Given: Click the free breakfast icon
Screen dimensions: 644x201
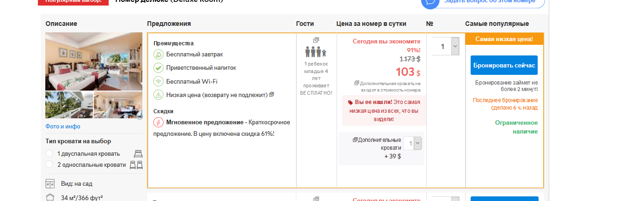Looking at the screenshot, I should click(x=159, y=55).
